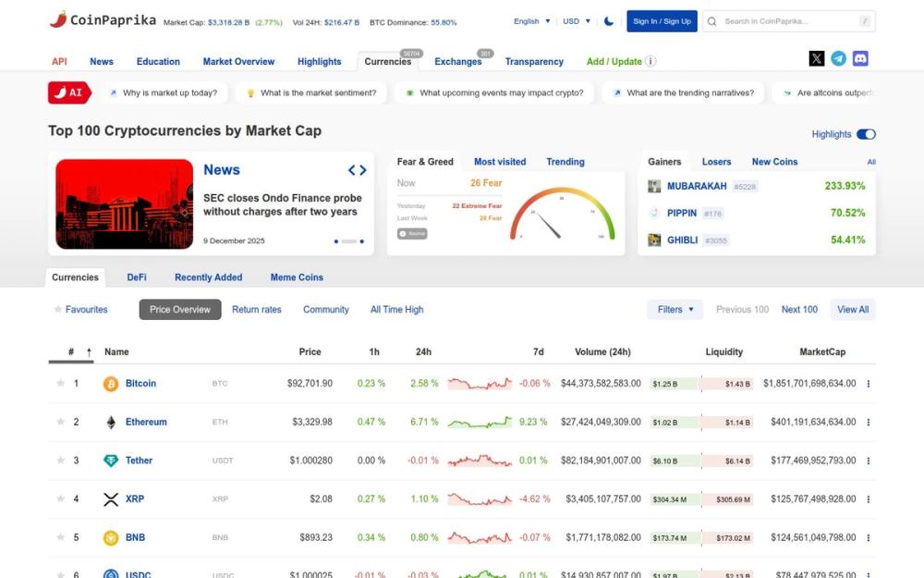Favourite BNB with its star icon
Image resolution: width=924 pixels, height=578 pixels.
60,537
